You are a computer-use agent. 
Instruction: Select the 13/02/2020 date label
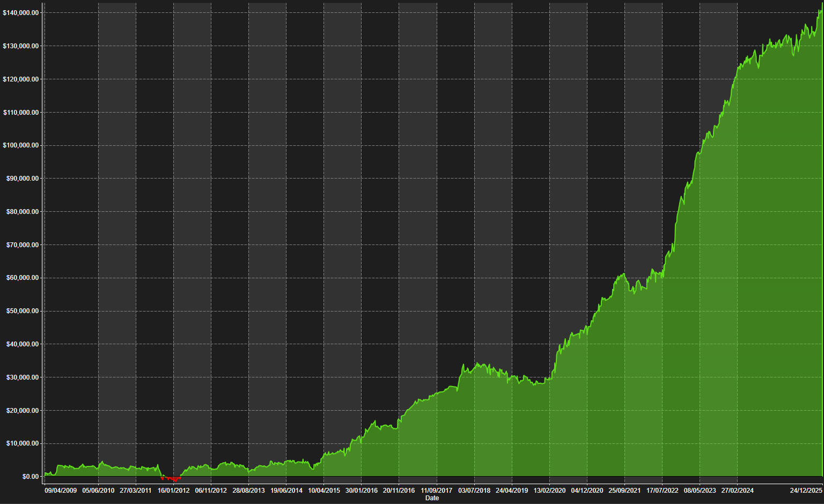pos(549,491)
